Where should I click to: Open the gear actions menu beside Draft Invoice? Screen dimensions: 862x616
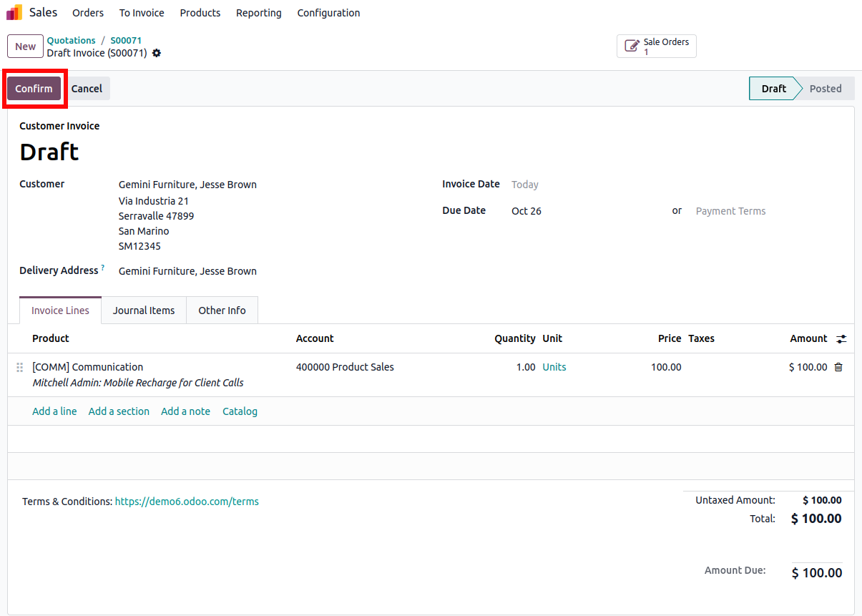(x=157, y=53)
